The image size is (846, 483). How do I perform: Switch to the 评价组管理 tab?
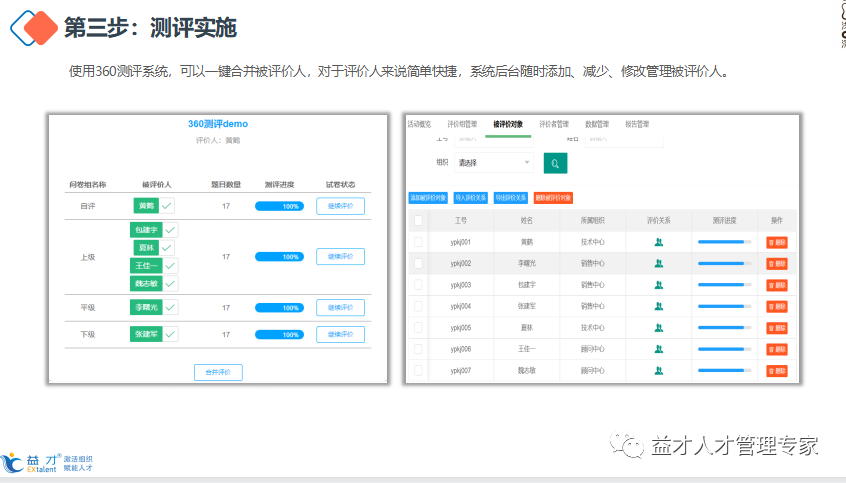[x=462, y=125]
